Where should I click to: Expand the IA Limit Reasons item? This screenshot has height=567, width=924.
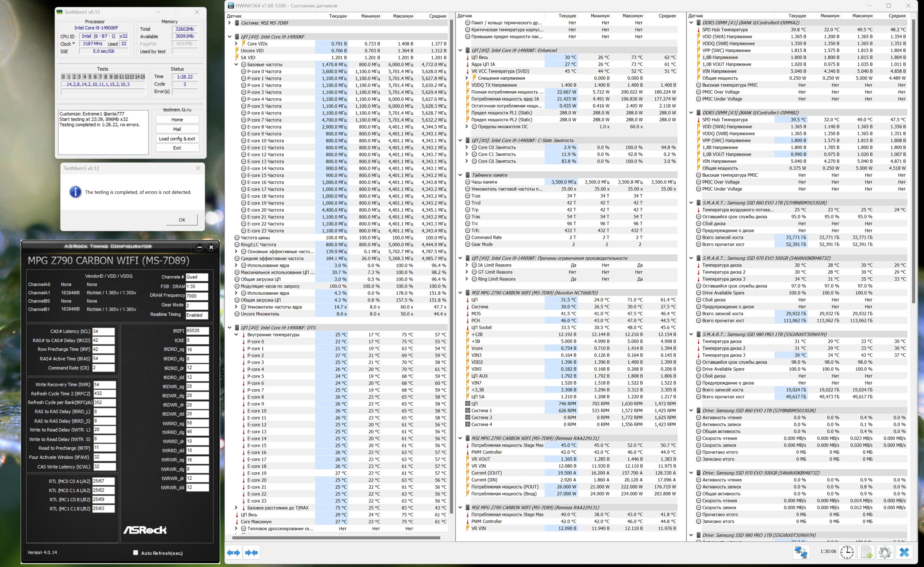pos(467,265)
